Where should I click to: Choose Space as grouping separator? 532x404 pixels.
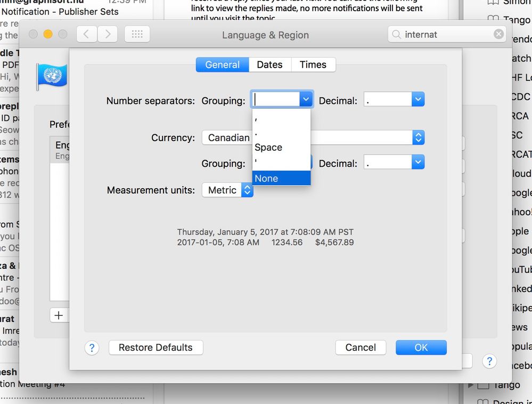point(281,147)
